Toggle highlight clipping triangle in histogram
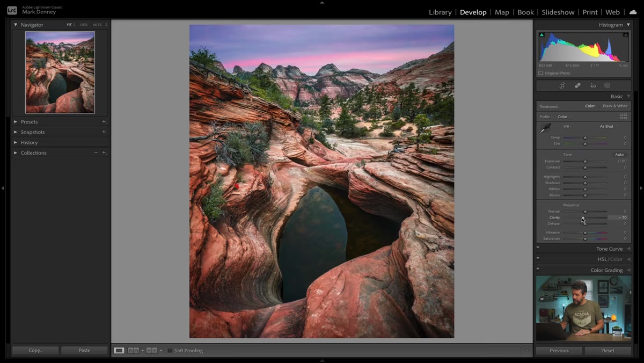 click(625, 35)
